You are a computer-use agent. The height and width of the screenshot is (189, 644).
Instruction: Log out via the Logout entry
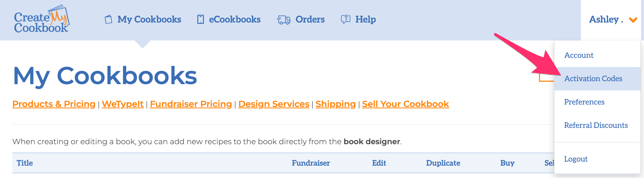(576, 159)
